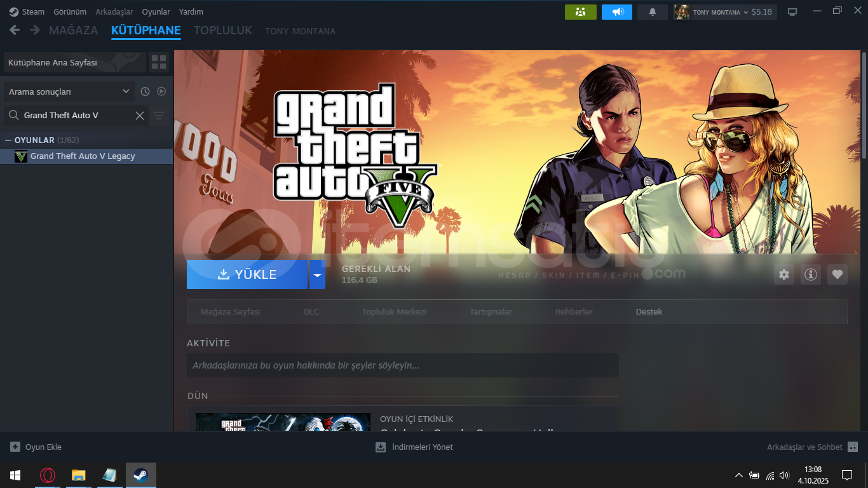The image size is (868, 488).
Task: Open the Steam menu
Action: [x=27, y=12]
